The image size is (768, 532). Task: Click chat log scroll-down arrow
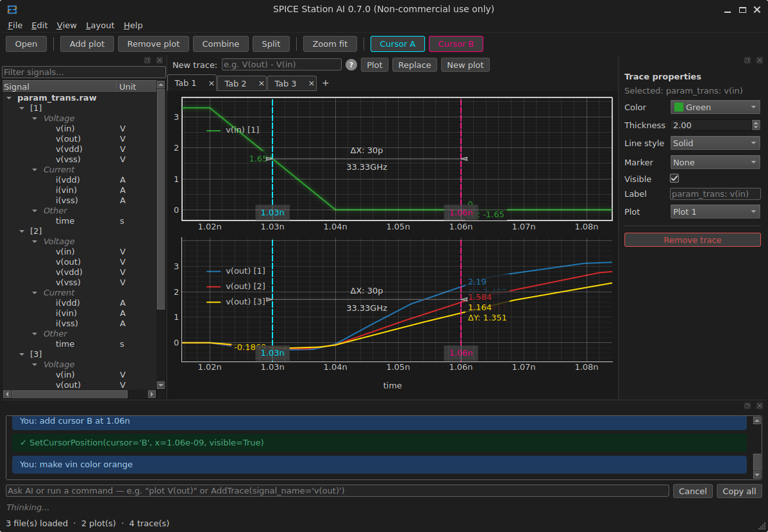pyautogui.click(x=756, y=475)
